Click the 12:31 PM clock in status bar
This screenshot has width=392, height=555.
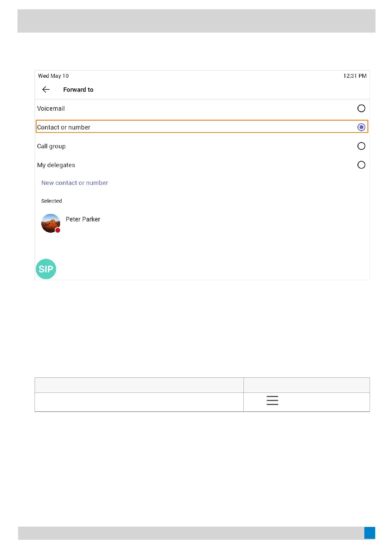[355, 76]
